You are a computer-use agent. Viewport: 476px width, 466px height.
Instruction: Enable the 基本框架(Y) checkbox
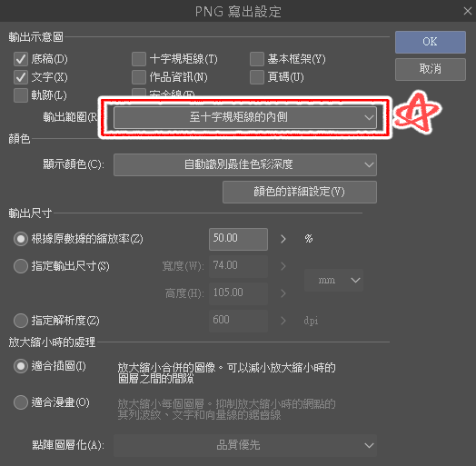click(257, 59)
